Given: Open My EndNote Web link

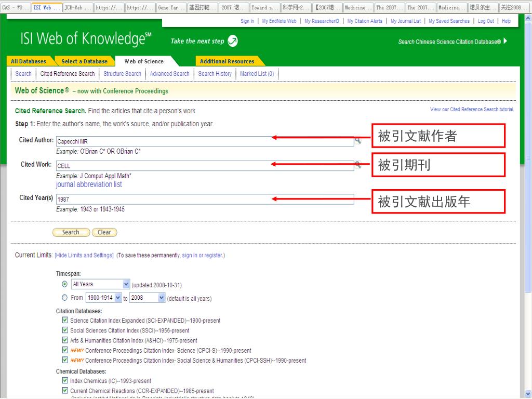Looking at the screenshot, I should click(279, 21).
